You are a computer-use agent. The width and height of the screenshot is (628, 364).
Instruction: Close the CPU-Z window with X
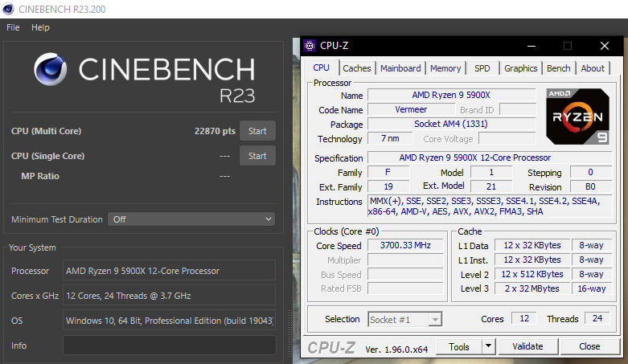pos(605,46)
